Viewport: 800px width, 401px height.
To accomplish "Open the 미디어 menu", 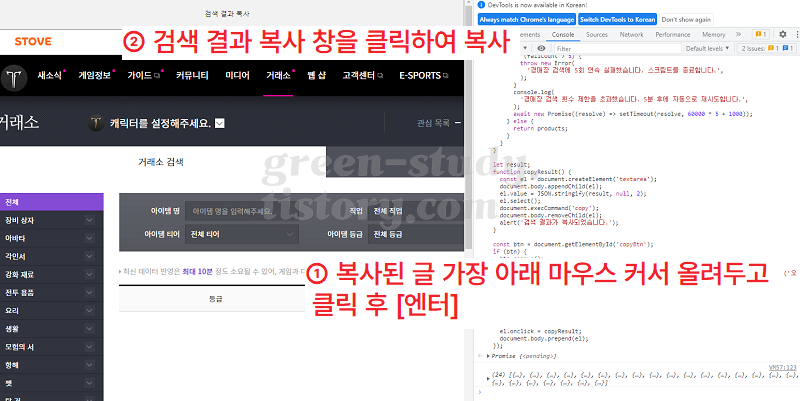I will (x=237, y=76).
